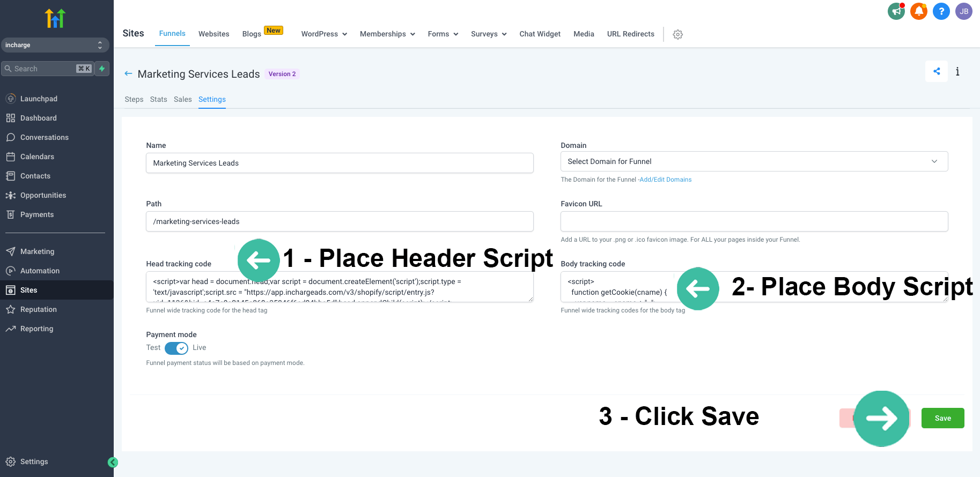This screenshot has width=980, height=477.
Task: Click the sidebar Search field
Action: [47, 69]
